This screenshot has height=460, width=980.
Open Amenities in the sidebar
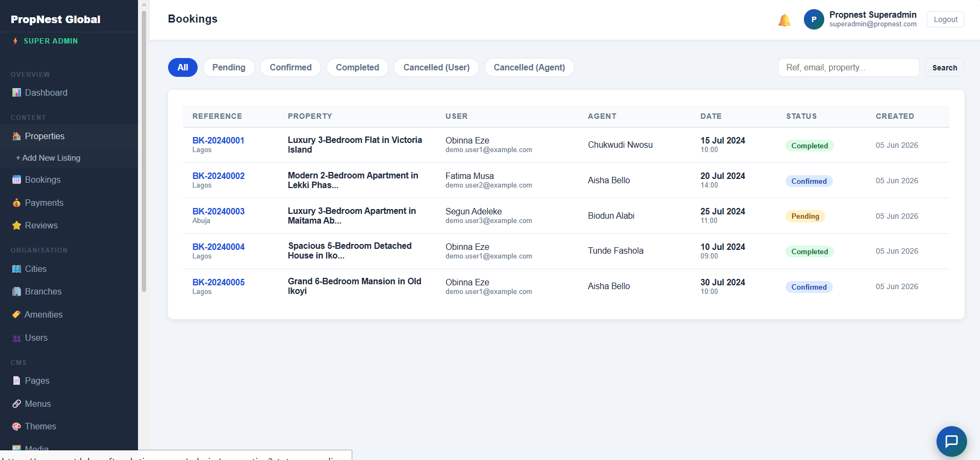69,314
